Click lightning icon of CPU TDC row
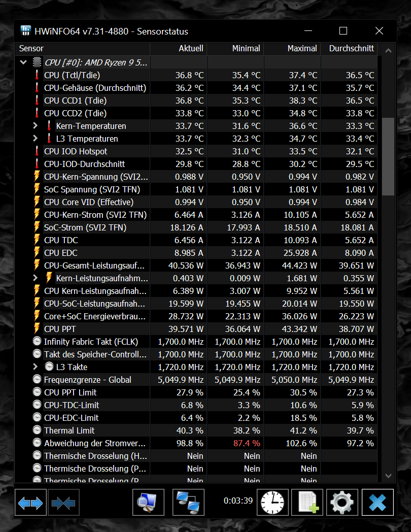The image size is (411, 532). pos(37,240)
